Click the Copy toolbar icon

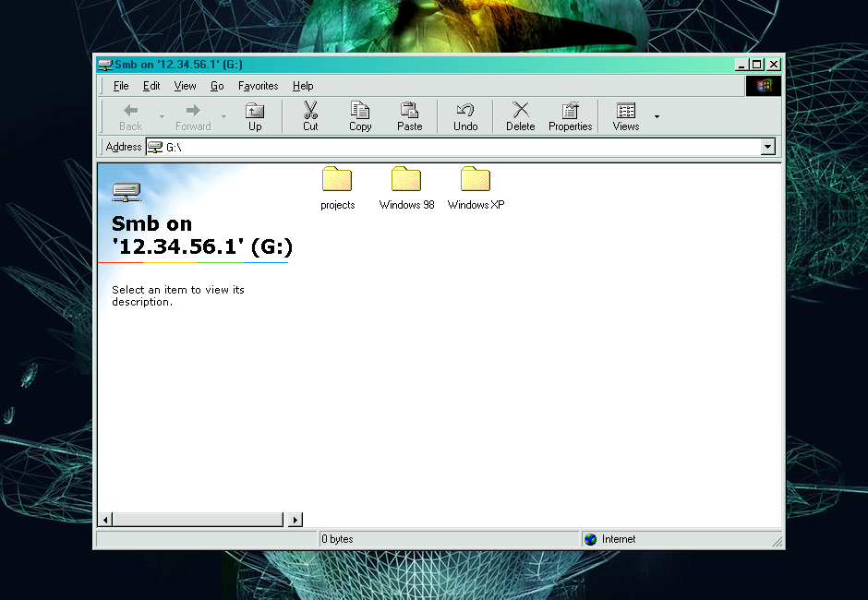click(360, 110)
